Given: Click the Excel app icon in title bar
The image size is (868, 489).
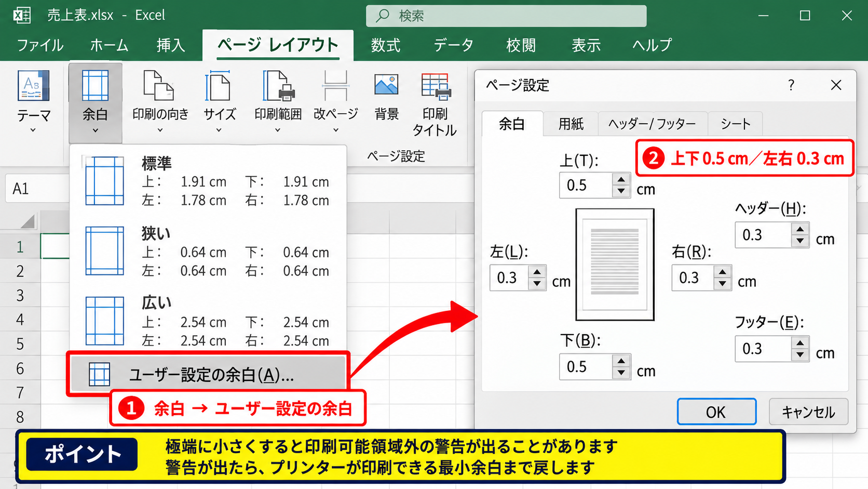Looking at the screenshot, I should coord(22,15).
